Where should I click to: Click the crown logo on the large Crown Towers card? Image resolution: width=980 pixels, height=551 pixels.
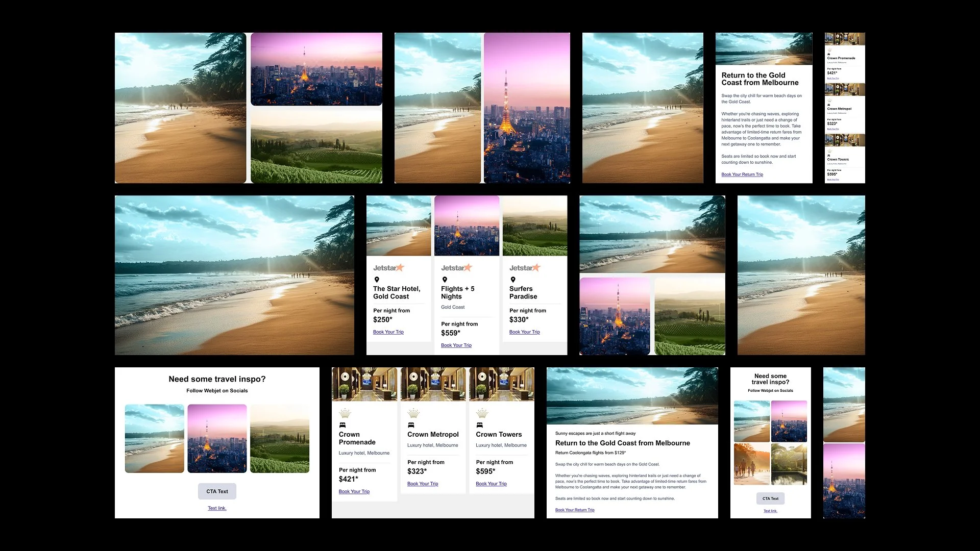(482, 413)
